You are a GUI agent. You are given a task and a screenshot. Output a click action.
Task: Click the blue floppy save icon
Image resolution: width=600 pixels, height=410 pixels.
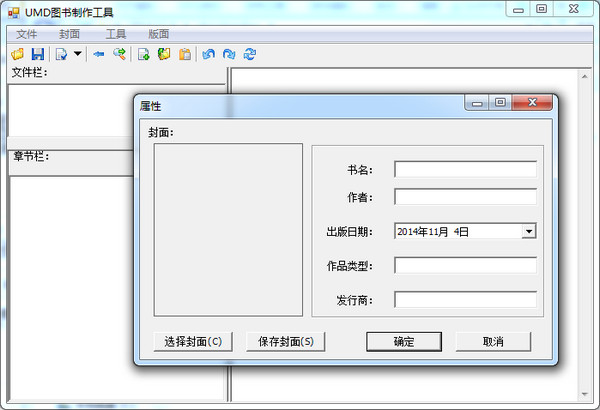pyautogui.click(x=37, y=54)
